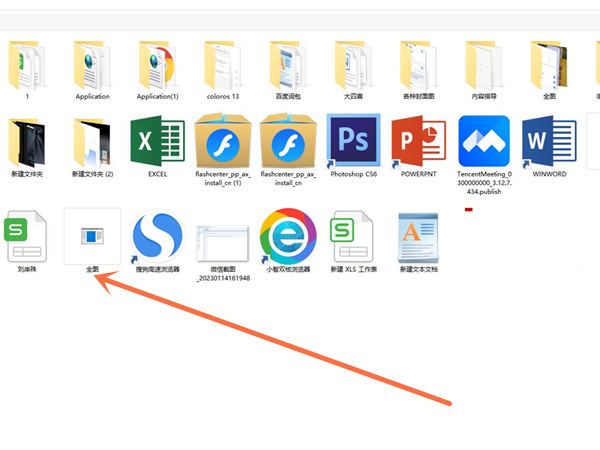Select flashcenter_pp_ax_install_cn (1) installer package
The height and width of the screenshot is (450, 600).
coord(222,141)
